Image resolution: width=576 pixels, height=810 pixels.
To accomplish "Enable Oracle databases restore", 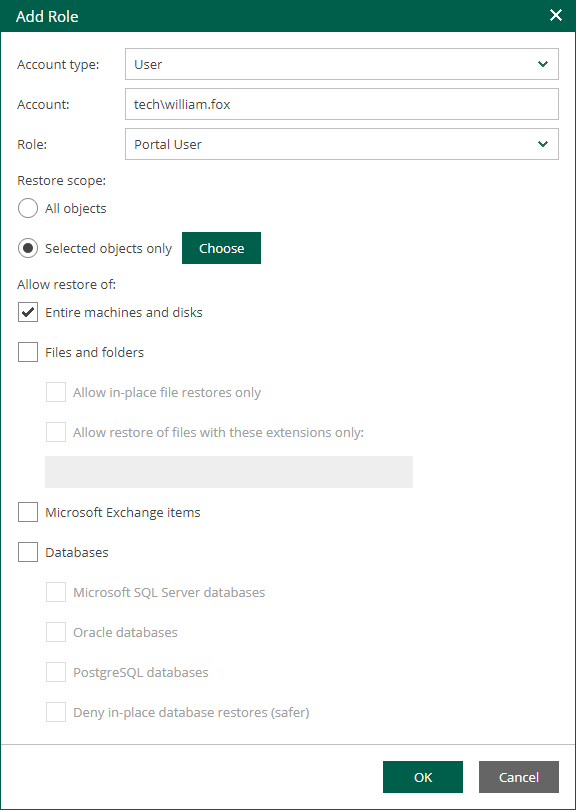I will (x=56, y=632).
